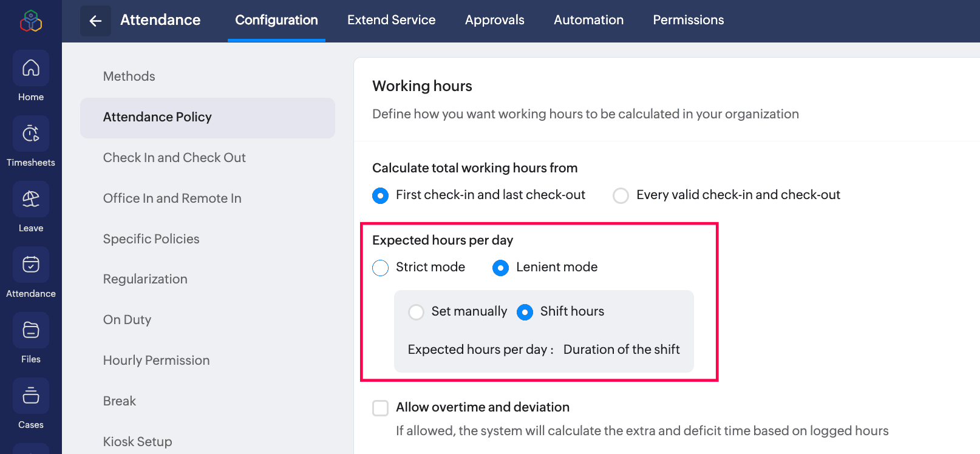Switch to the Extend Service tab
Viewport: 980px width, 454px height.
[x=391, y=20]
